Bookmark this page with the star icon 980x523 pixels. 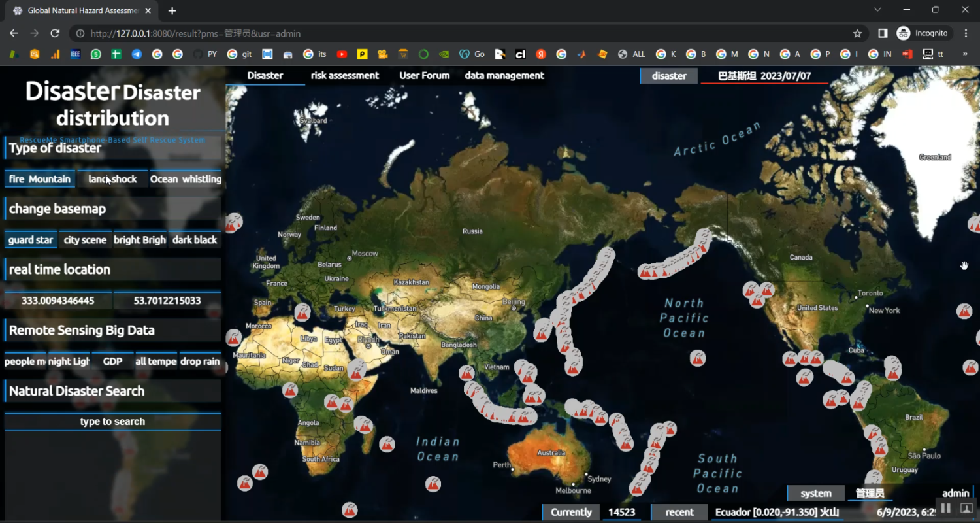pos(857,33)
